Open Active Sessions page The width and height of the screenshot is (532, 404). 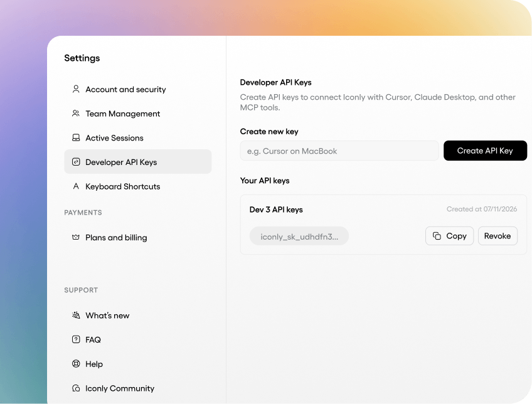click(138, 138)
